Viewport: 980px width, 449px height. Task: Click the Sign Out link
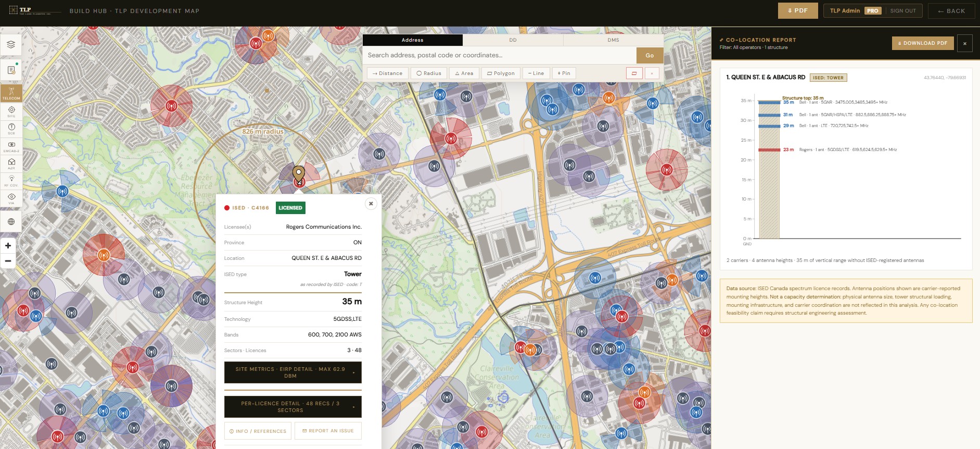click(x=903, y=10)
